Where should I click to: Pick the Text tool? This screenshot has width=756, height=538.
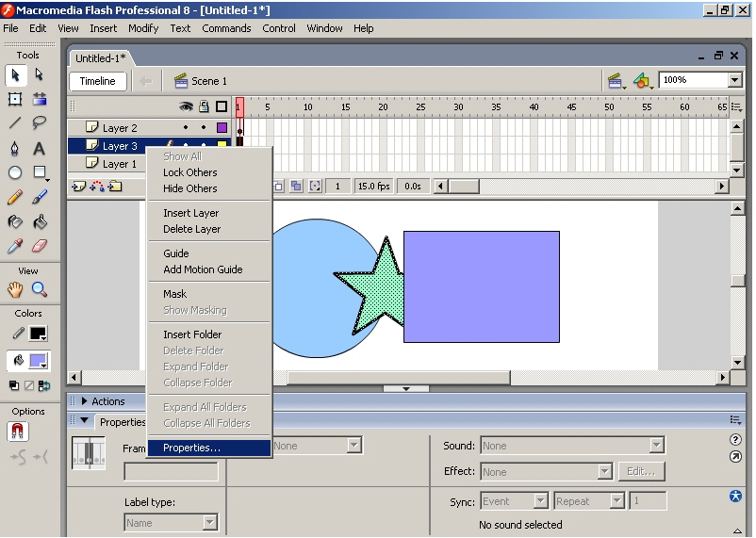point(39,148)
